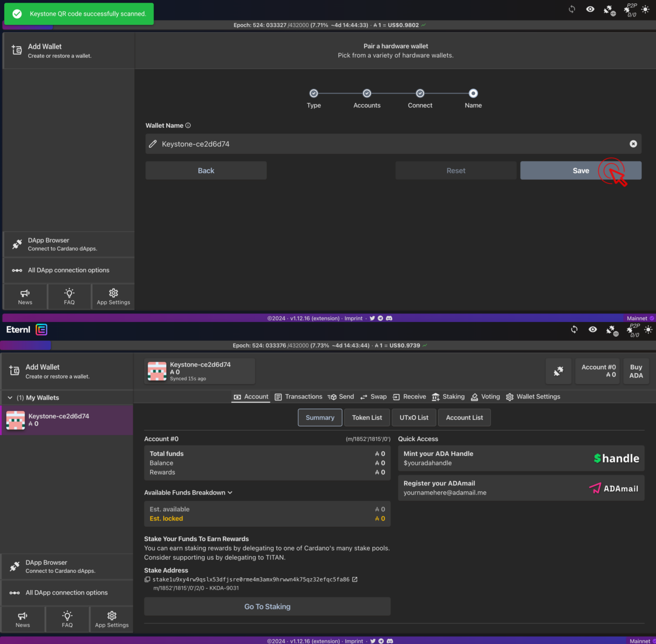Click the Eternl logo icon
Screen dimensions: 656x644
click(42, 330)
